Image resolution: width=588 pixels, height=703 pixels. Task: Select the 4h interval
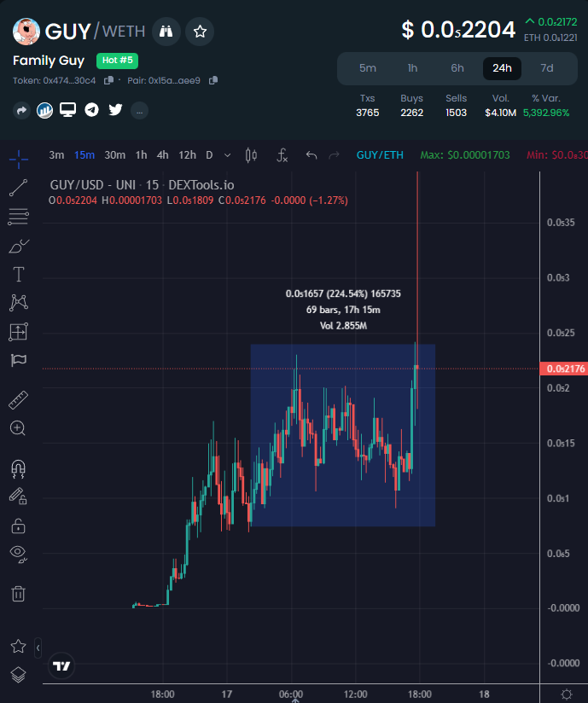pos(163,155)
